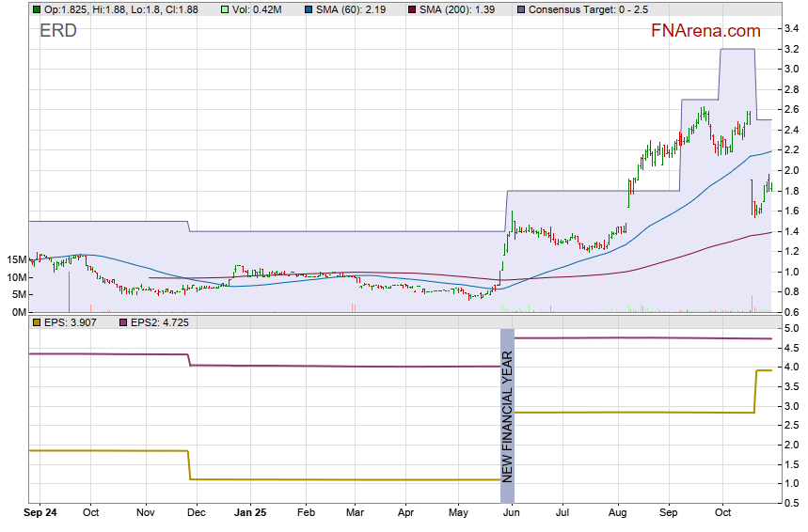
Task: Click the gold EPS legend swatch
Action: pyautogui.click(x=36, y=322)
